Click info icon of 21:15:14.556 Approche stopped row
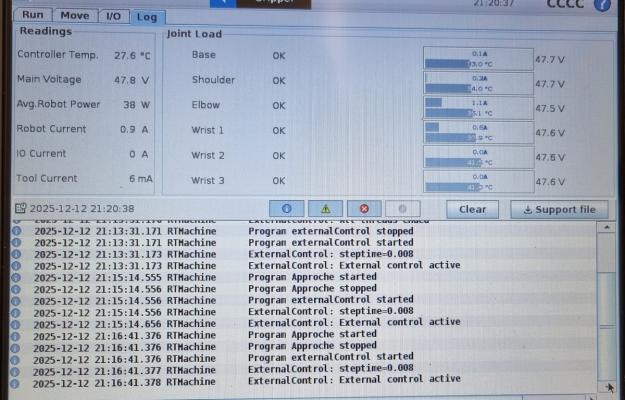The width and height of the screenshot is (625, 400). click(x=16, y=289)
